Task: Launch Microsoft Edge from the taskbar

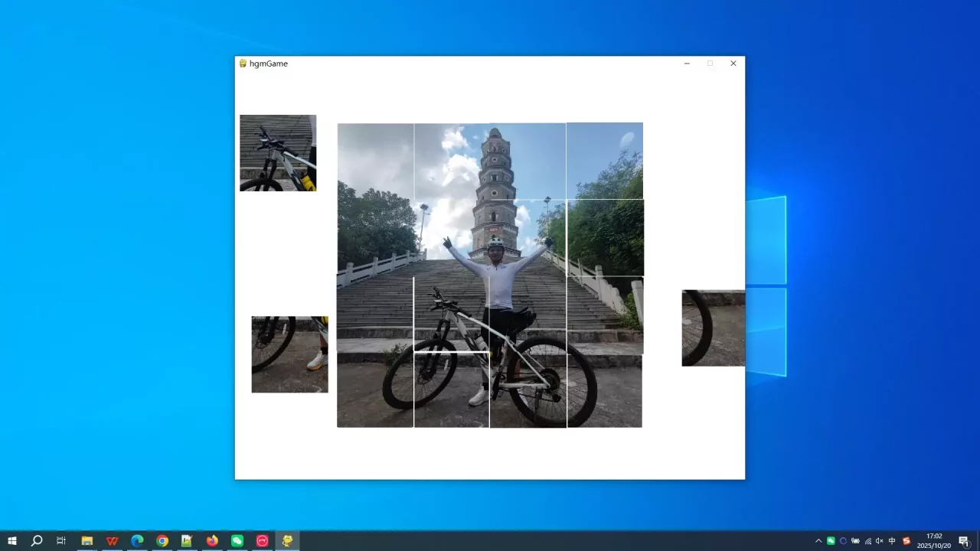Action: point(137,541)
